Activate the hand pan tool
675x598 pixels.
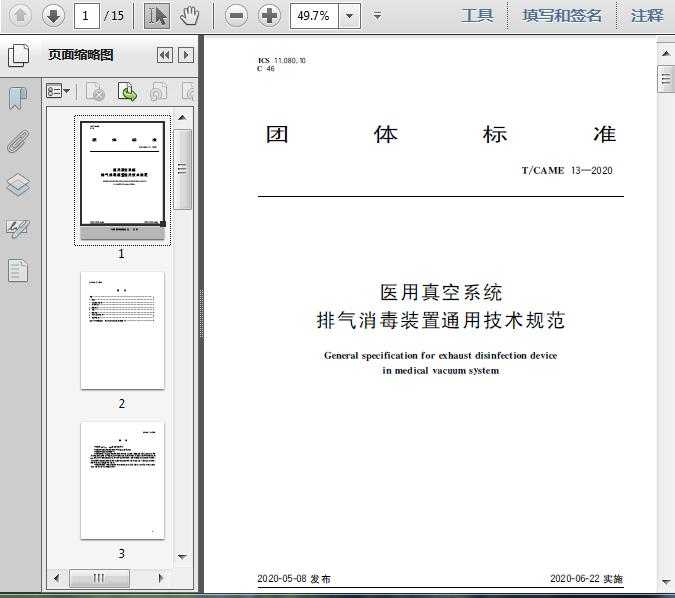pos(189,15)
